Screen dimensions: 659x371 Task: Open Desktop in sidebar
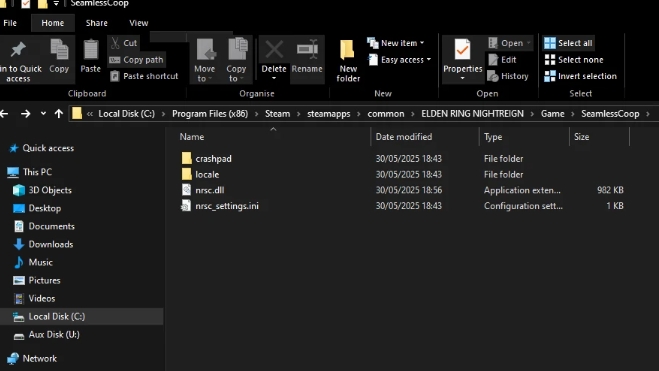pyautogui.click(x=45, y=208)
